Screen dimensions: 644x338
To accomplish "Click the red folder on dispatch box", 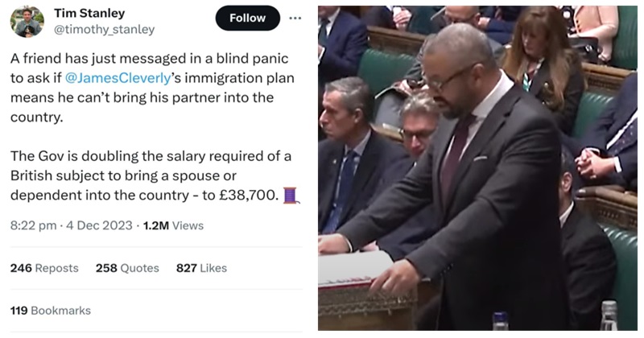I will (x=357, y=269).
